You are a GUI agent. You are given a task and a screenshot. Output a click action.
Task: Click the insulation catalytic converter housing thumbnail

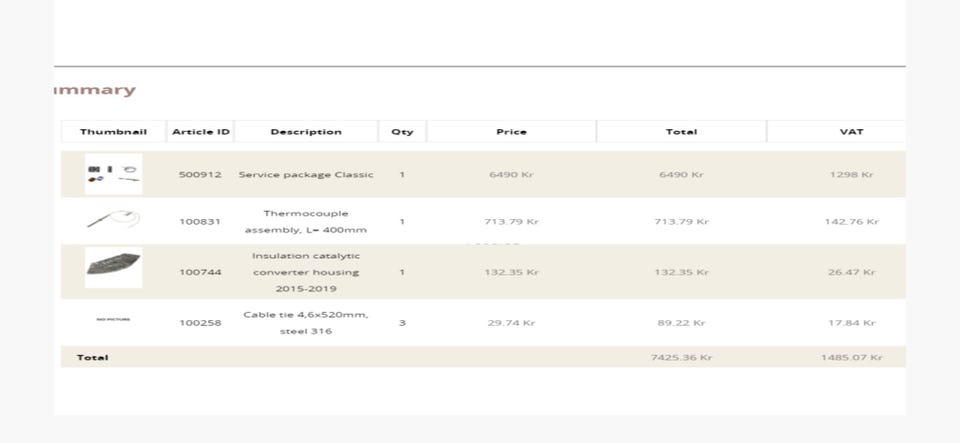(x=113, y=267)
